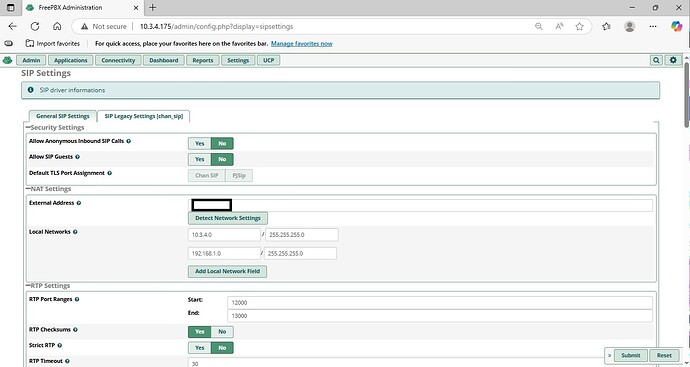Viewport: 690px width, 367px height.
Task: Set RTP Checksums to No
Action: pyautogui.click(x=222, y=332)
